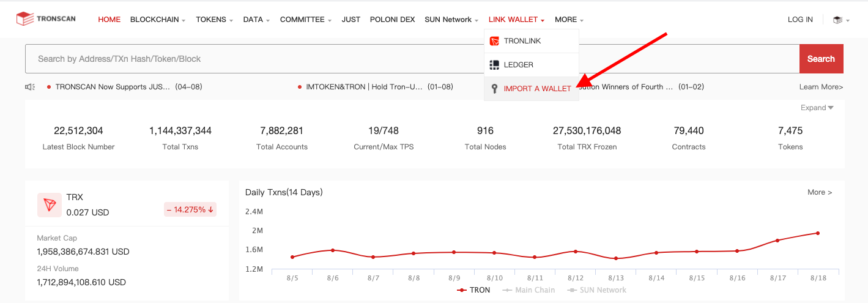Click the TRONSCAN logo
The image size is (868, 303).
[x=46, y=19]
